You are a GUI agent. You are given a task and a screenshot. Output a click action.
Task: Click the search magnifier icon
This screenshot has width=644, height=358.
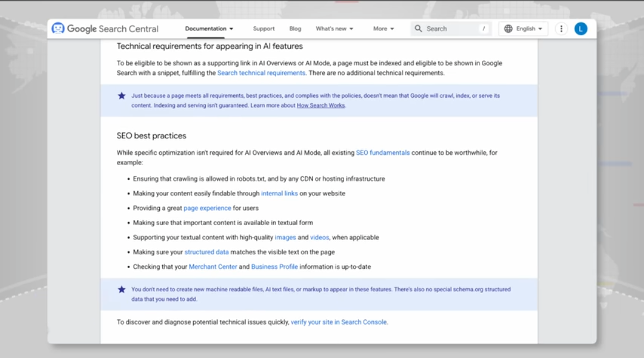[x=418, y=29]
